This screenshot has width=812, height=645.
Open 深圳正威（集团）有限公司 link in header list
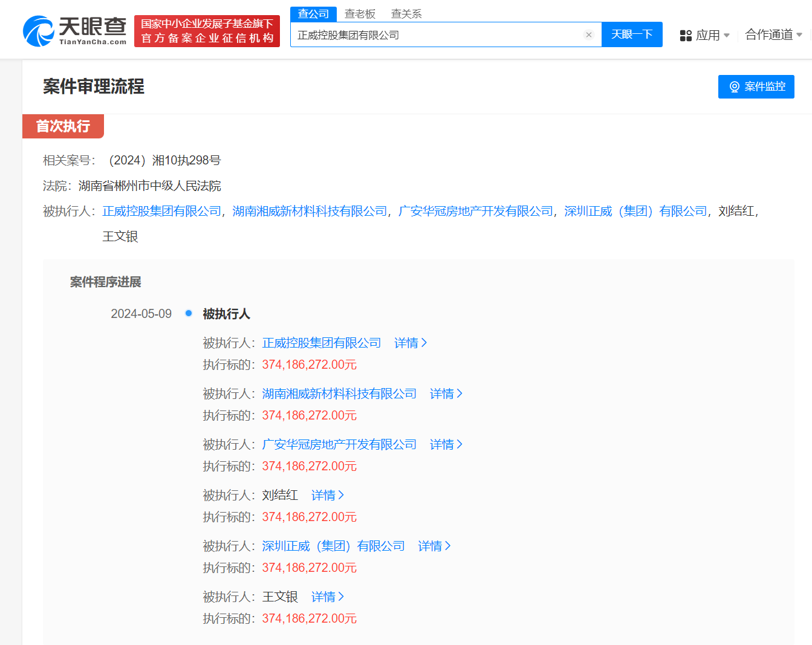point(635,211)
